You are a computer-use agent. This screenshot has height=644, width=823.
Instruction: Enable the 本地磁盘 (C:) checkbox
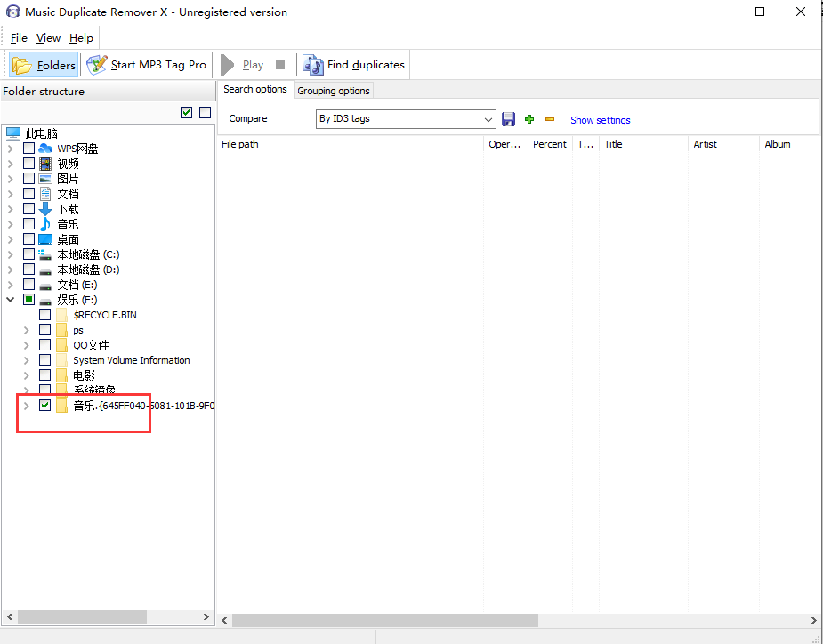tap(29, 254)
